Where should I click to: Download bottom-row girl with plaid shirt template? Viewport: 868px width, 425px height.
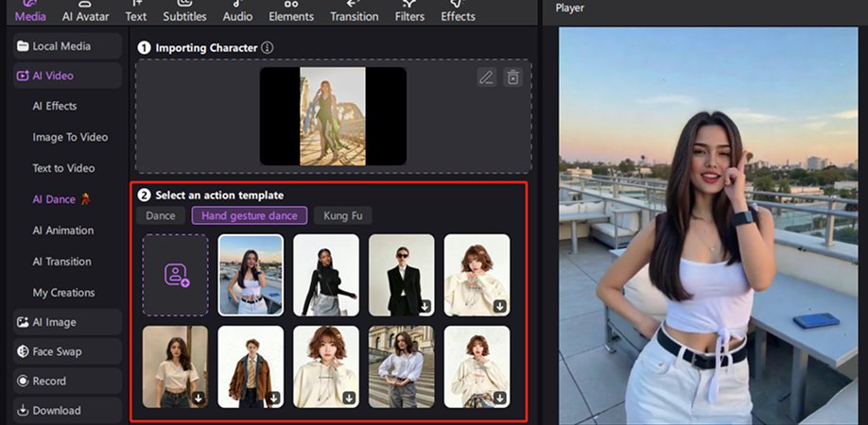pyautogui.click(x=500, y=398)
